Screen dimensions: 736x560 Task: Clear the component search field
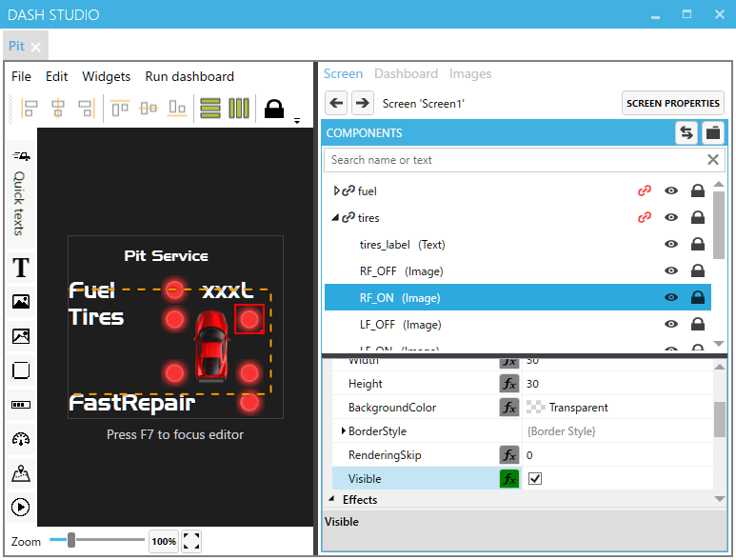[713, 160]
